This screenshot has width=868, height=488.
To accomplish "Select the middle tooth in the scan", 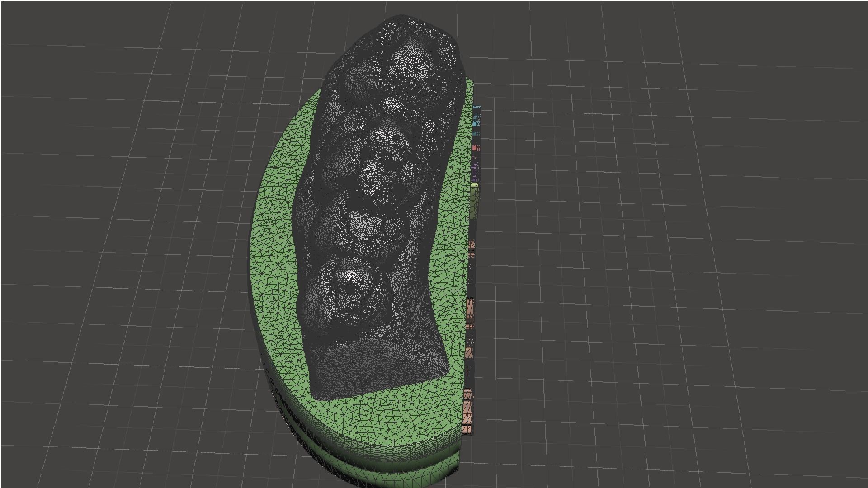I will pyautogui.click(x=375, y=174).
